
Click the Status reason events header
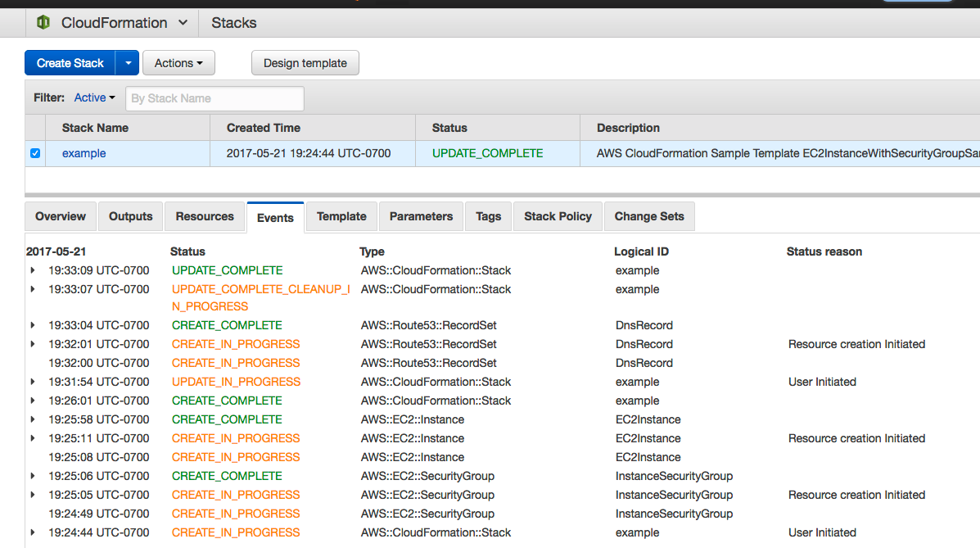point(824,251)
